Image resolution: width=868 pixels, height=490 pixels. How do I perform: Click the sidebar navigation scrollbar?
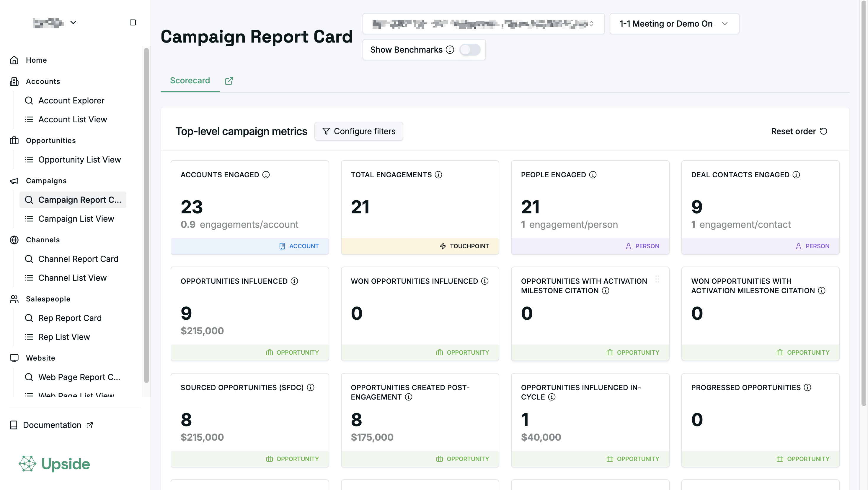click(x=146, y=216)
